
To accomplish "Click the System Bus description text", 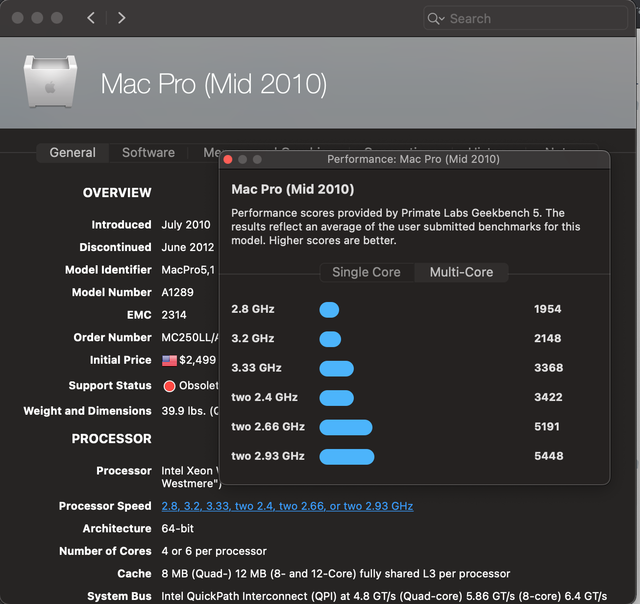I will point(384,596).
